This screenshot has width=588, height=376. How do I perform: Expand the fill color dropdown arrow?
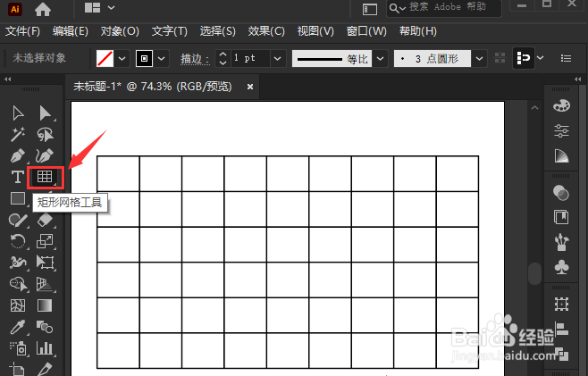click(122, 58)
